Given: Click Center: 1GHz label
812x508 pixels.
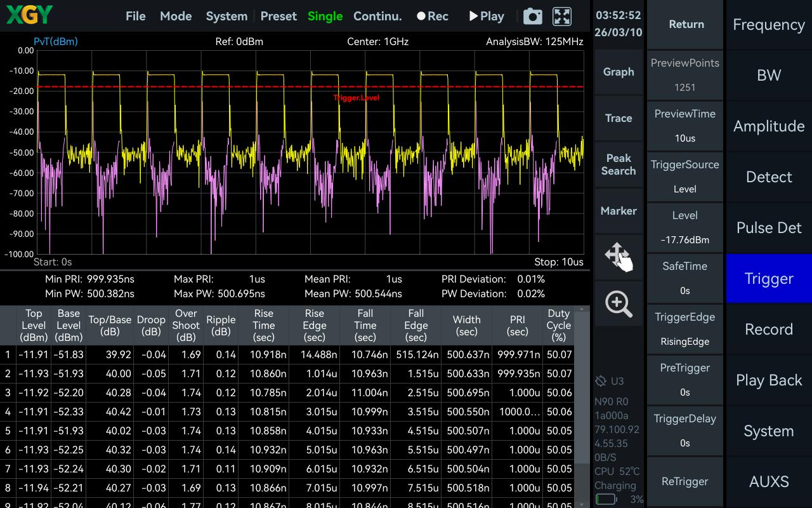Looking at the screenshot, I should click(x=378, y=42).
